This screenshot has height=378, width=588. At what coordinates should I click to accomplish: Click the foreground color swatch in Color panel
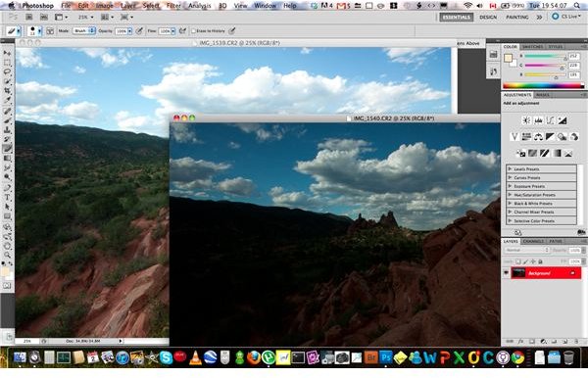tap(508, 58)
